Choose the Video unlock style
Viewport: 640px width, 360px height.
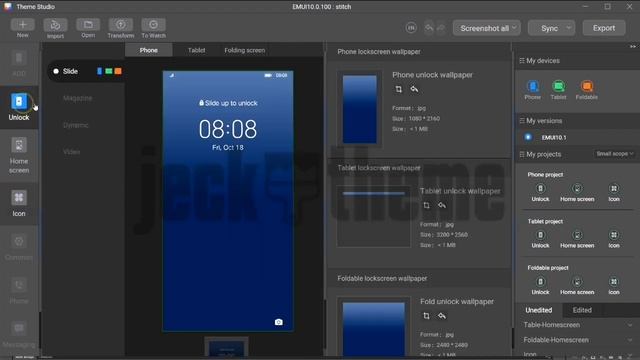pyautogui.click(x=71, y=152)
